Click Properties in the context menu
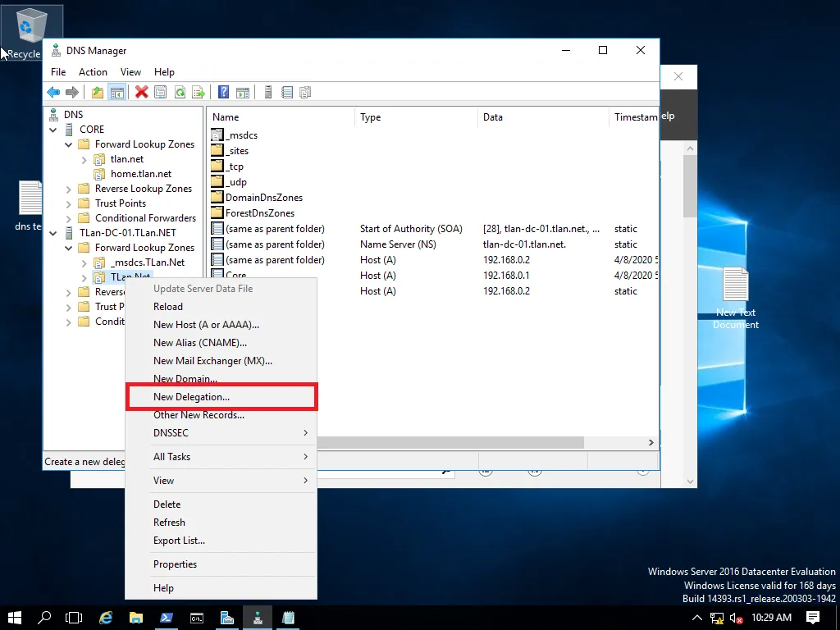This screenshot has height=630, width=840. pos(221,564)
